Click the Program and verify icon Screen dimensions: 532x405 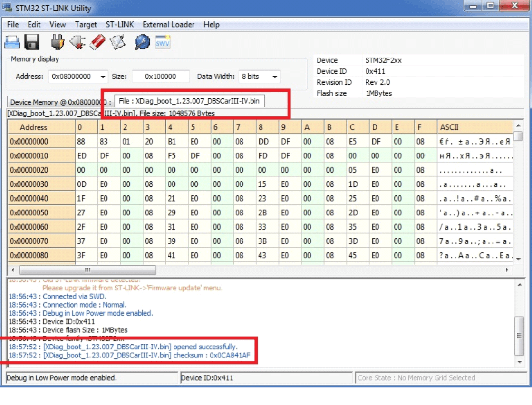pos(117,42)
